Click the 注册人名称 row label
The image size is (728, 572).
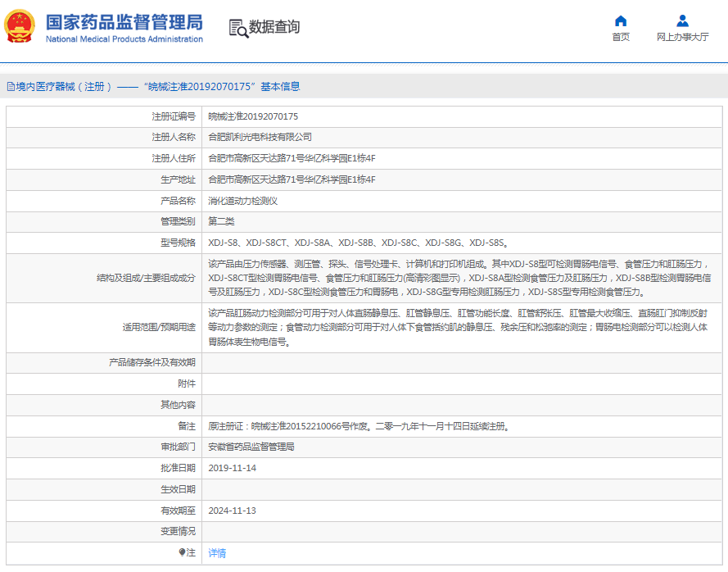pyautogui.click(x=174, y=137)
